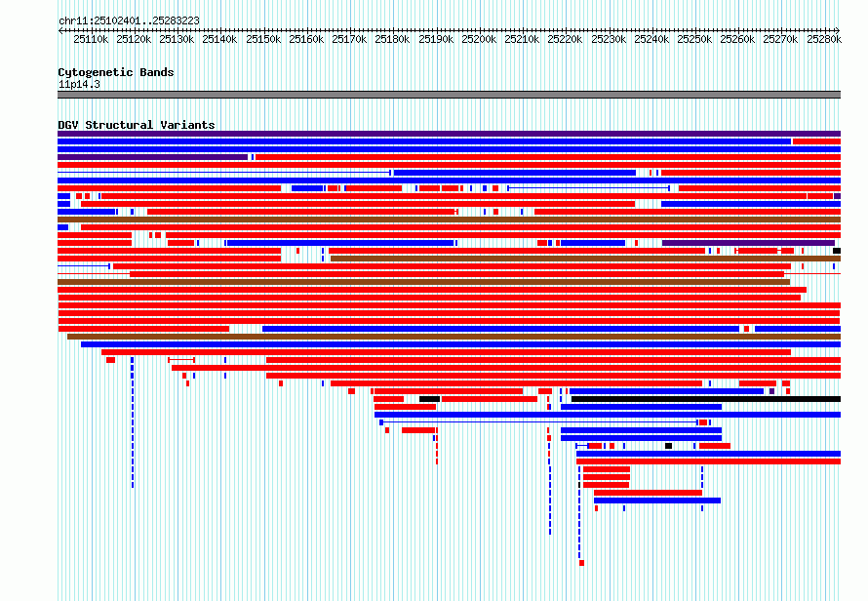Select the 25180k ruler position
This screenshot has width=868, height=601.
[392, 39]
